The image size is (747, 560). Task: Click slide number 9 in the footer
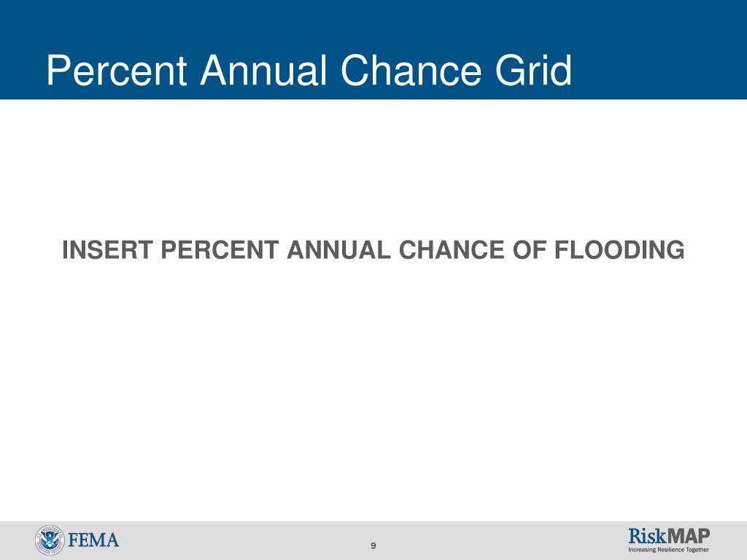[373, 545]
